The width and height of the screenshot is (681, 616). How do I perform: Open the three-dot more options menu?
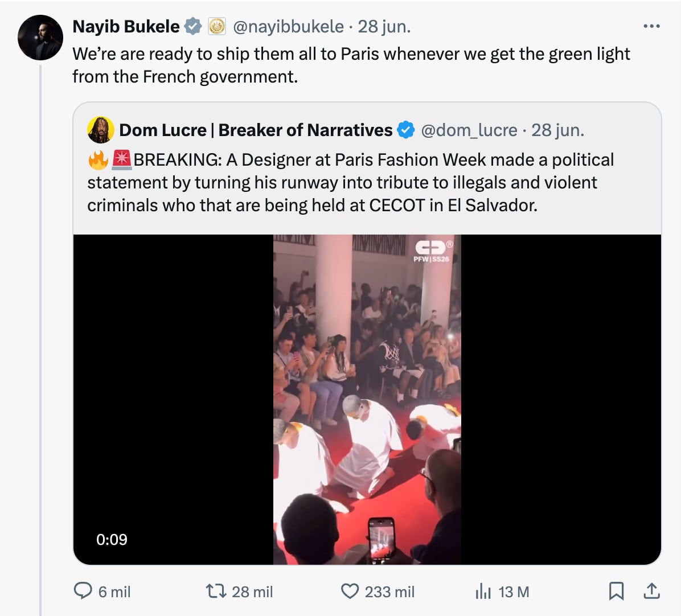tap(651, 26)
